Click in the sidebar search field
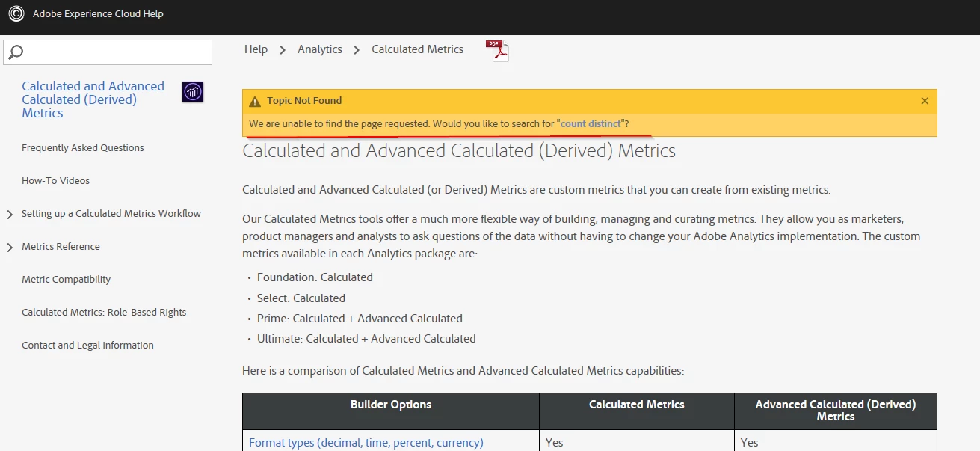 pyautogui.click(x=108, y=52)
